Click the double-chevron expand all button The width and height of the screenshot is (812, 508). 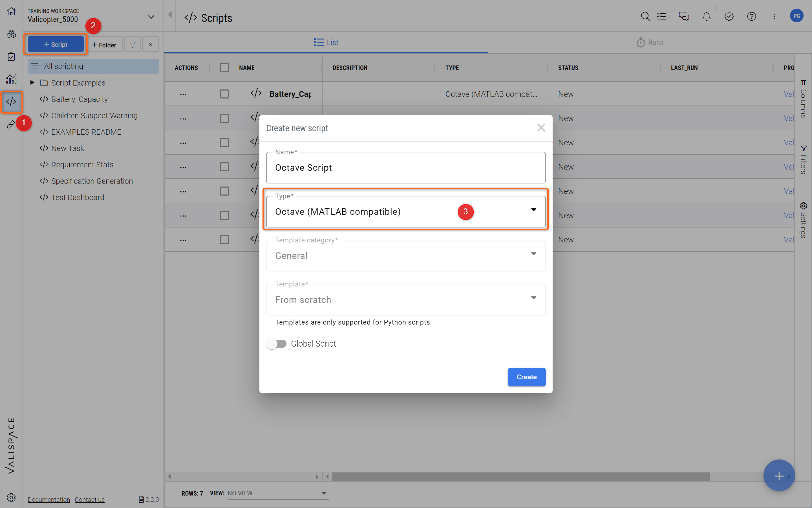click(x=151, y=44)
